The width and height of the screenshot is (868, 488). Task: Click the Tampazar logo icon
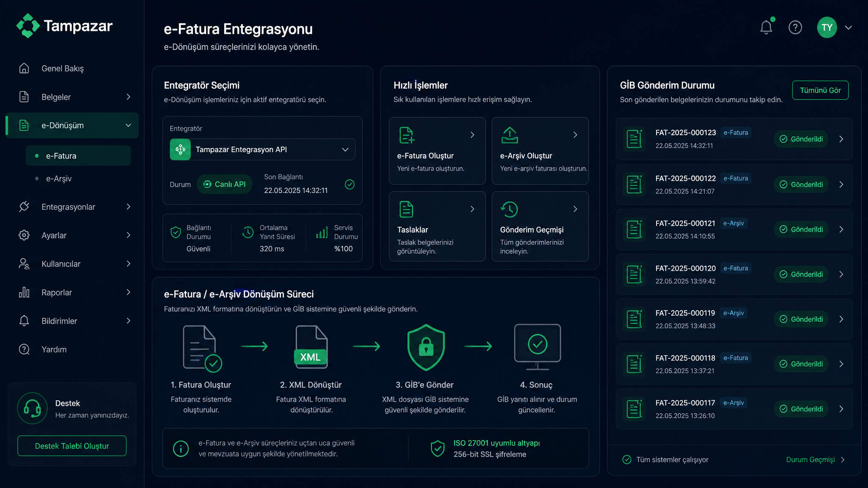coord(28,26)
